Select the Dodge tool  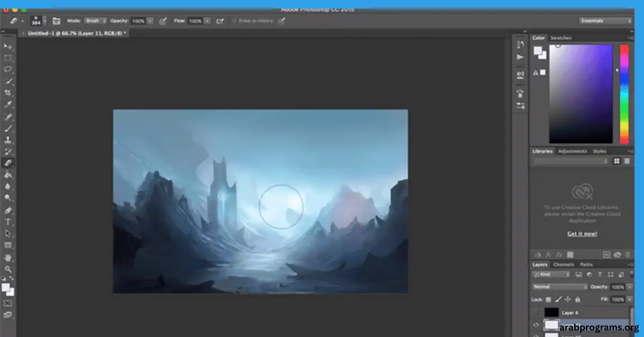click(x=8, y=198)
